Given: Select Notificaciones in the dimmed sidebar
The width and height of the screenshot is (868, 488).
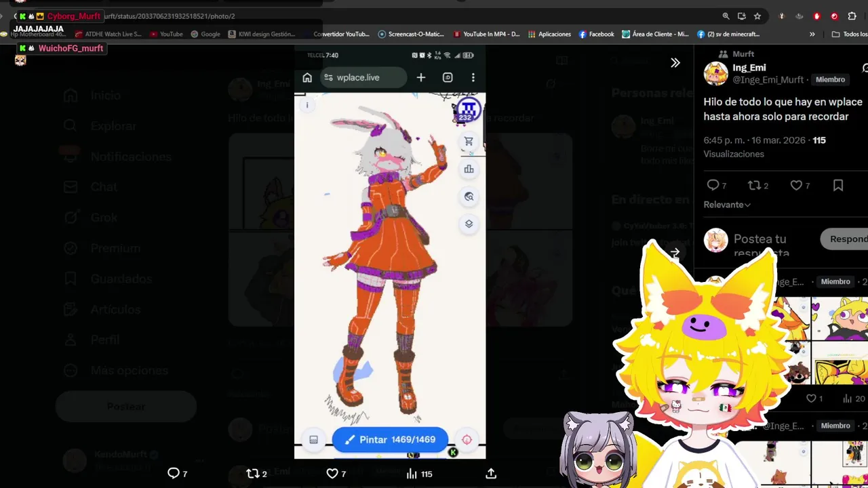Looking at the screenshot, I should click(x=117, y=157).
